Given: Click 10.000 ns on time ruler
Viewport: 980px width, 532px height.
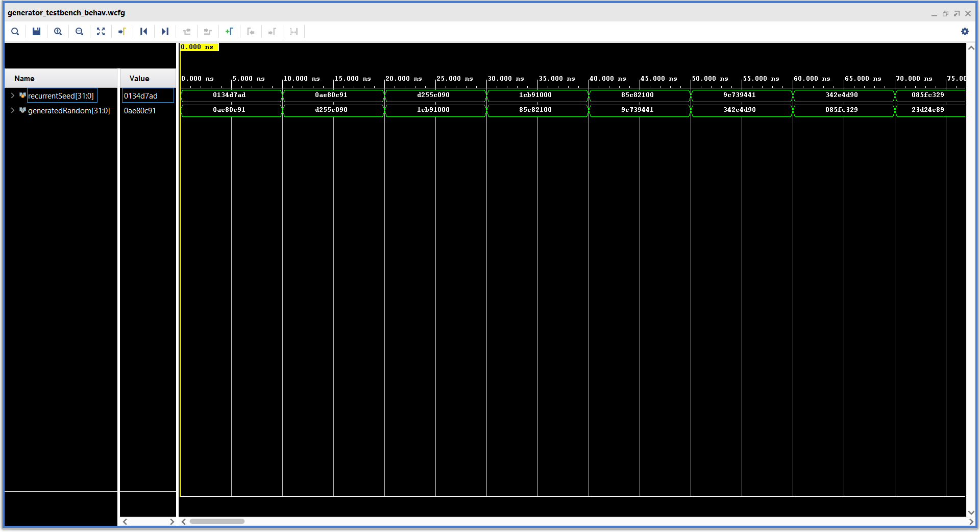Looking at the screenshot, I should point(302,79).
